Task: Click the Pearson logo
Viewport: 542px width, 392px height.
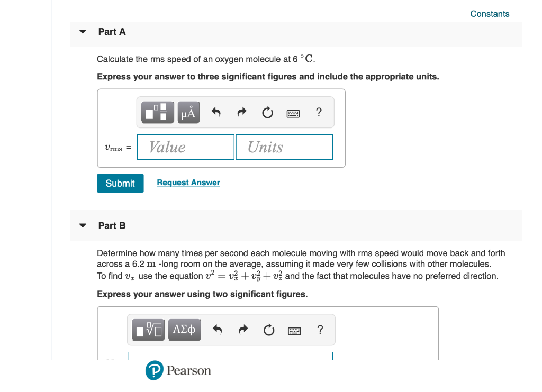Action: (178, 370)
